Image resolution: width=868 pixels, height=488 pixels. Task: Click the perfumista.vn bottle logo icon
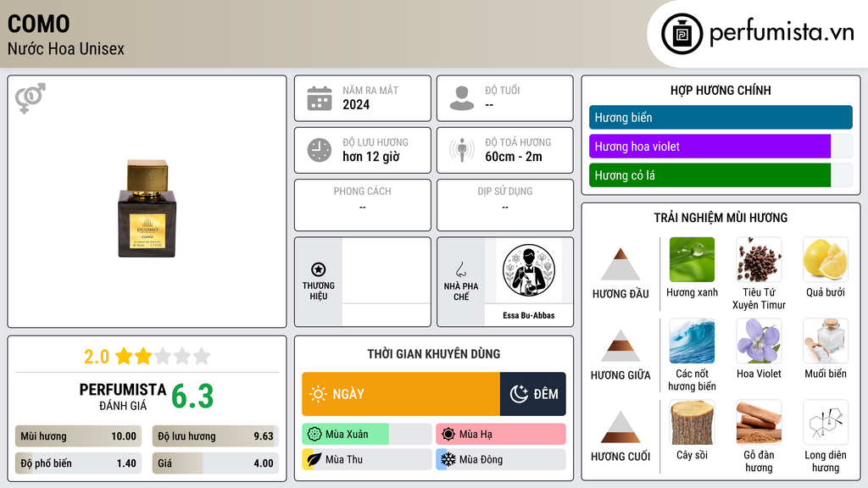pyautogui.click(x=682, y=34)
